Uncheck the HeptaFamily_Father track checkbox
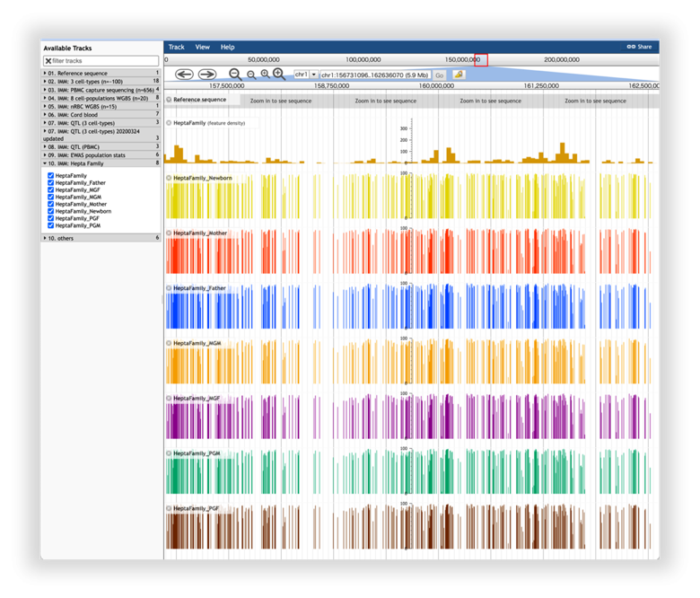The image size is (700, 598). coord(51,182)
